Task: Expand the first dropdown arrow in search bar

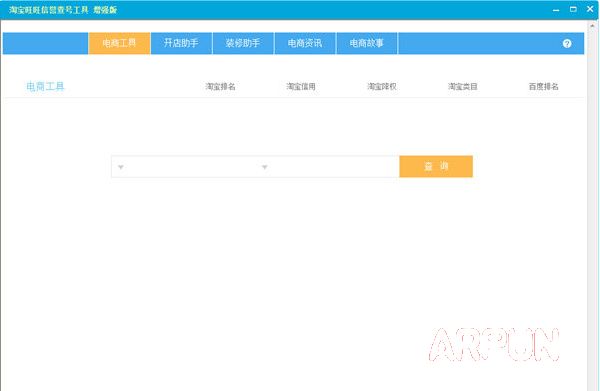Action: [121, 167]
